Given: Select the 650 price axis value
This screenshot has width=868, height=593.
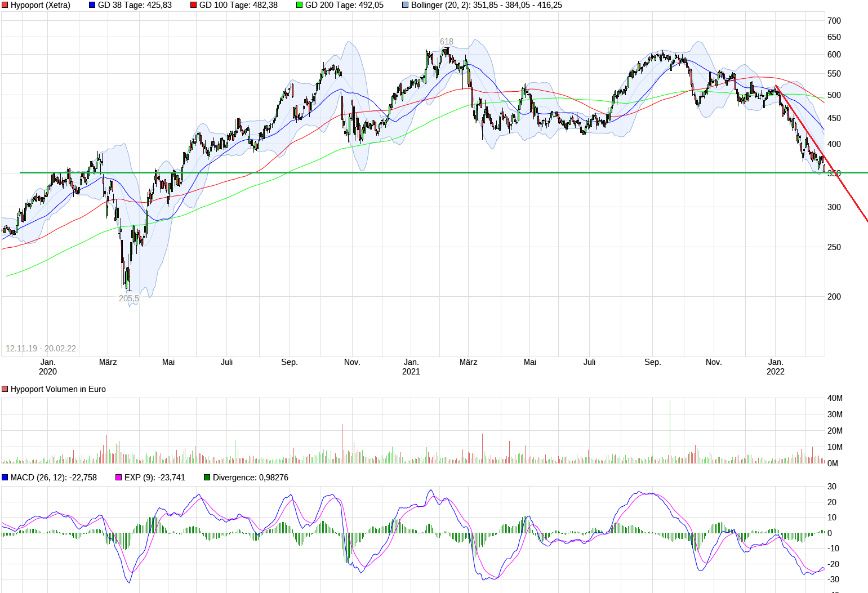Looking at the screenshot, I should click(834, 37).
